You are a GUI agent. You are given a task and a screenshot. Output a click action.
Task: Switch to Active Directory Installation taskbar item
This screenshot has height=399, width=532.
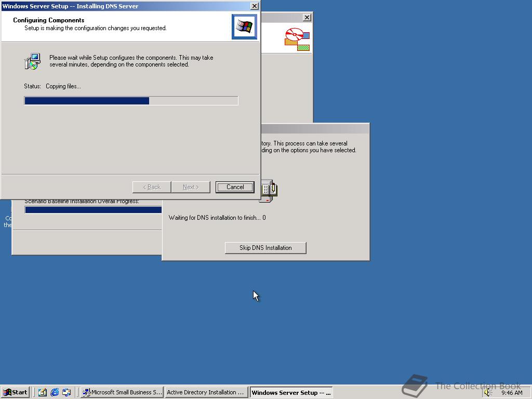[x=206, y=392]
